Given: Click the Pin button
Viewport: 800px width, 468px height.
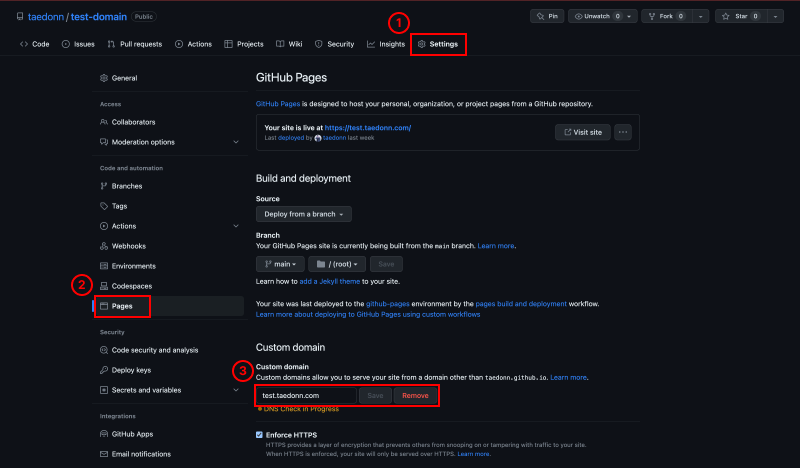Looking at the screenshot, I should [547, 16].
